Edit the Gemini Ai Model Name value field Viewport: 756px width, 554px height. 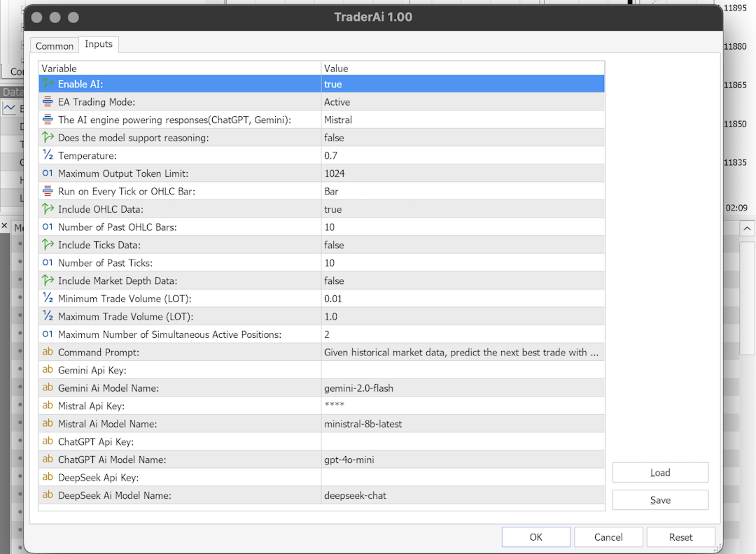(463, 388)
